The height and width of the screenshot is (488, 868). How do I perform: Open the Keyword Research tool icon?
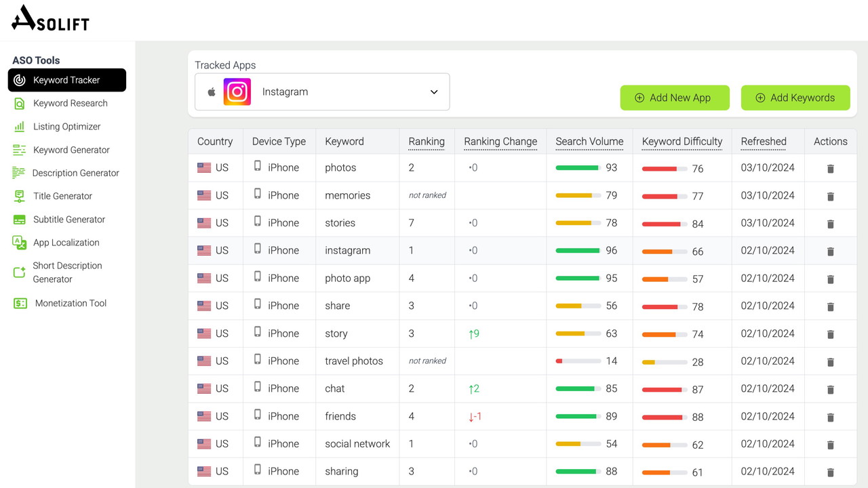click(20, 104)
